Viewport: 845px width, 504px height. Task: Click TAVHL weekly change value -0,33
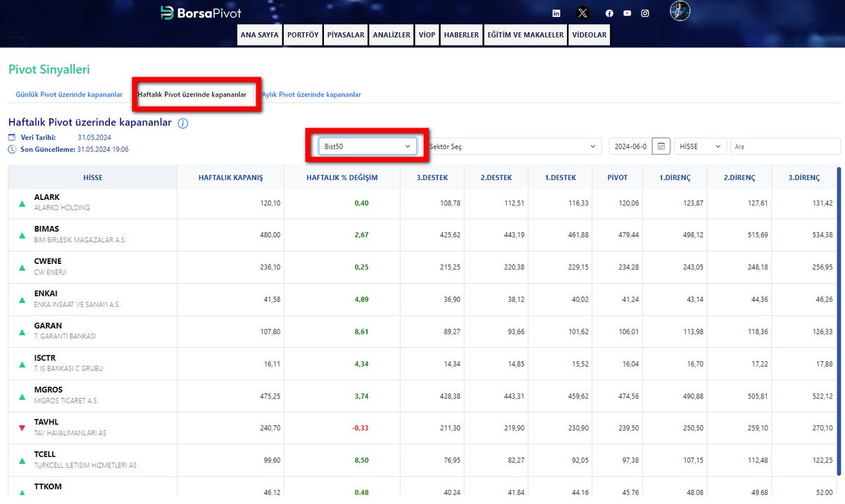tap(359, 428)
